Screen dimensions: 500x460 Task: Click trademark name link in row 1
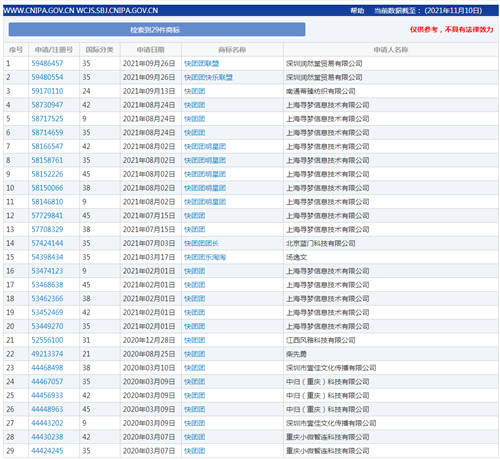point(201,63)
